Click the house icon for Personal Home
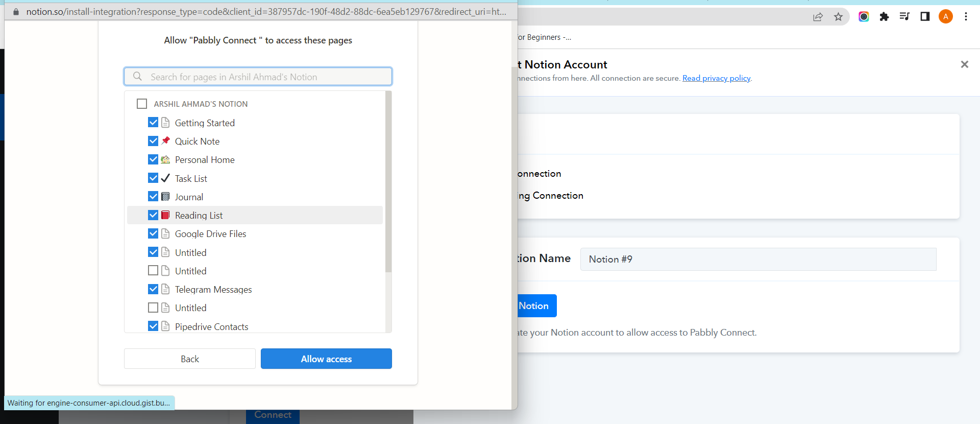 [165, 159]
